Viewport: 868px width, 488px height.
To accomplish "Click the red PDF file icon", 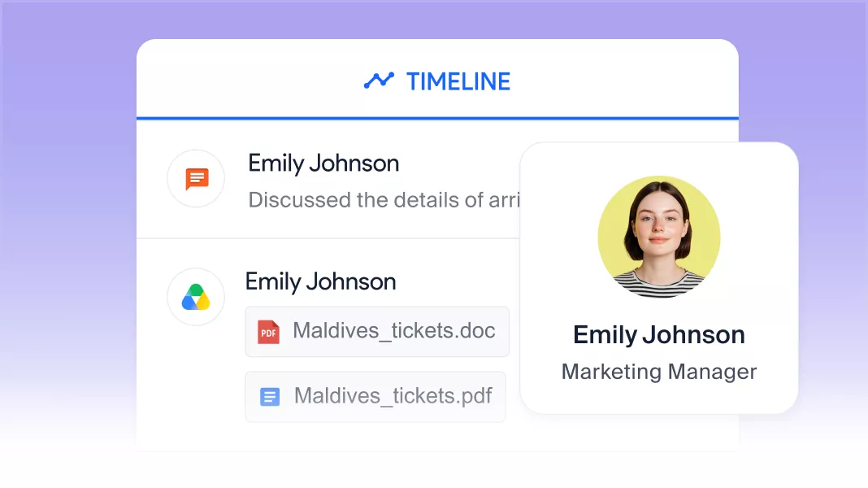I will 268,333.
